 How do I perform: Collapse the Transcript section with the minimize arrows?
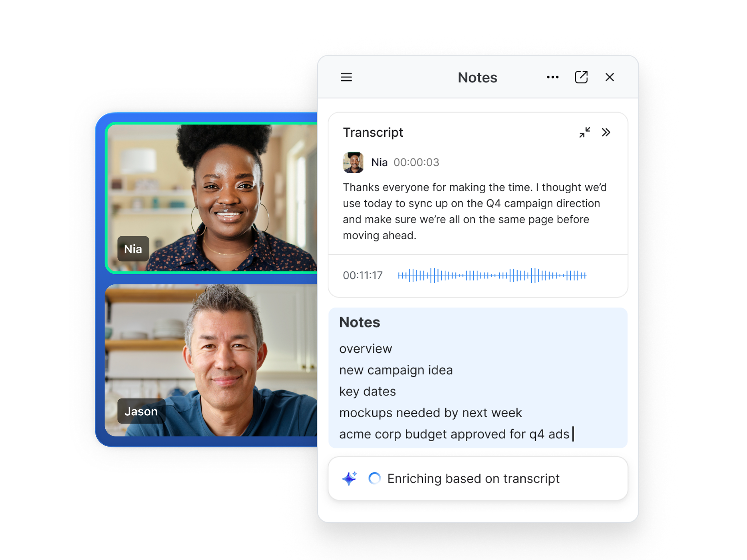point(585,132)
